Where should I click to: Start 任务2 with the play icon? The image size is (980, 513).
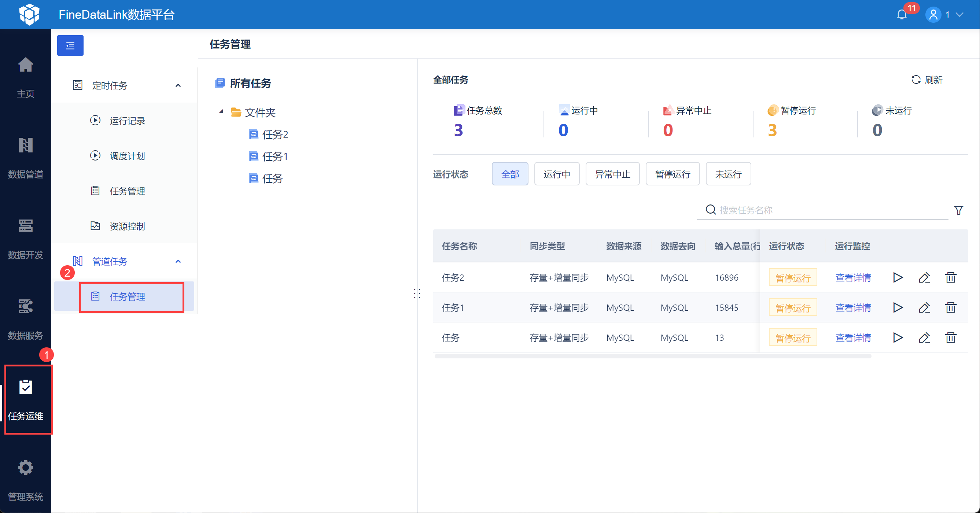point(898,278)
